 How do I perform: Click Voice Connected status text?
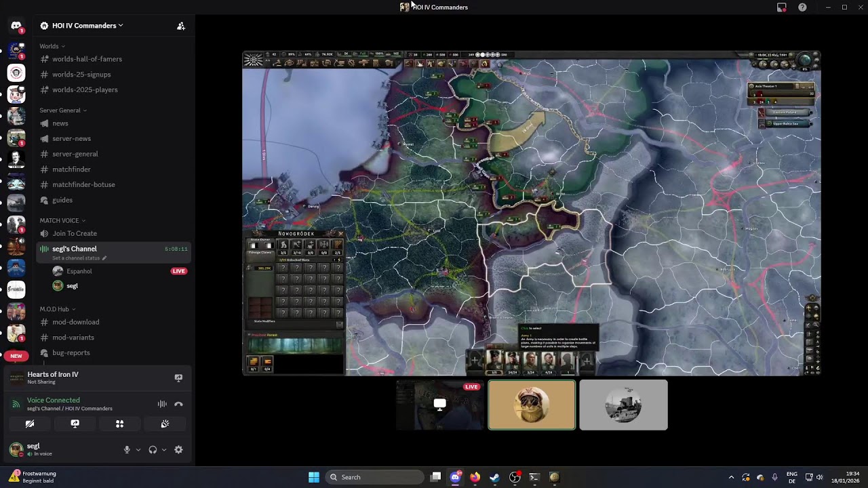pyautogui.click(x=54, y=400)
